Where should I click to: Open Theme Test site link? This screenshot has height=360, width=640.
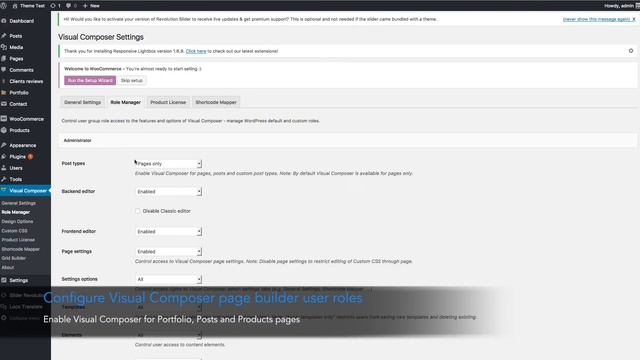pos(29,6)
